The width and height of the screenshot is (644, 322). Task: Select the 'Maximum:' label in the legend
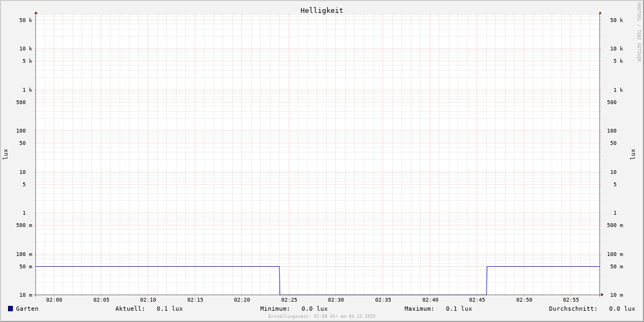[x=420, y=309]
